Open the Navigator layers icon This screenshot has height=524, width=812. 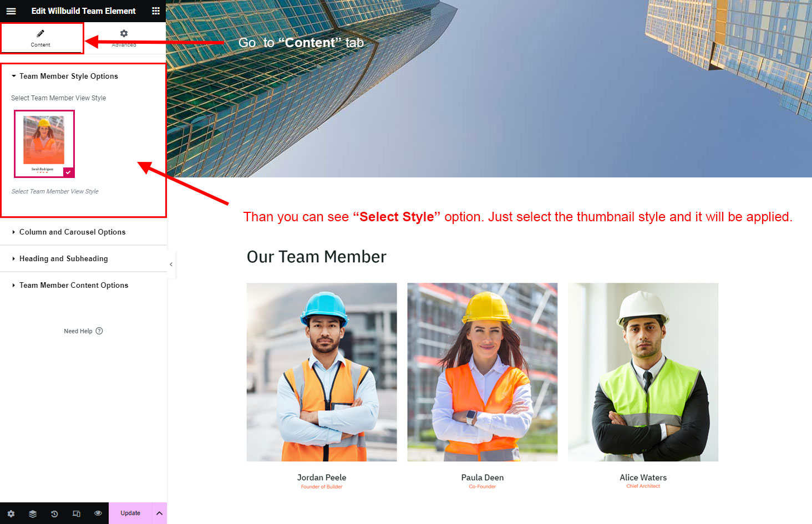click(x=33, y=513)
